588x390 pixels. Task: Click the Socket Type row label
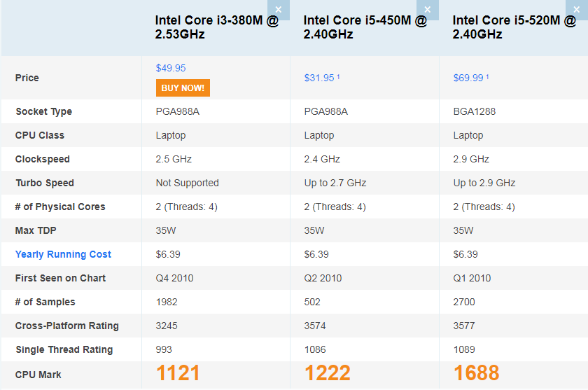tap(43, 111)
